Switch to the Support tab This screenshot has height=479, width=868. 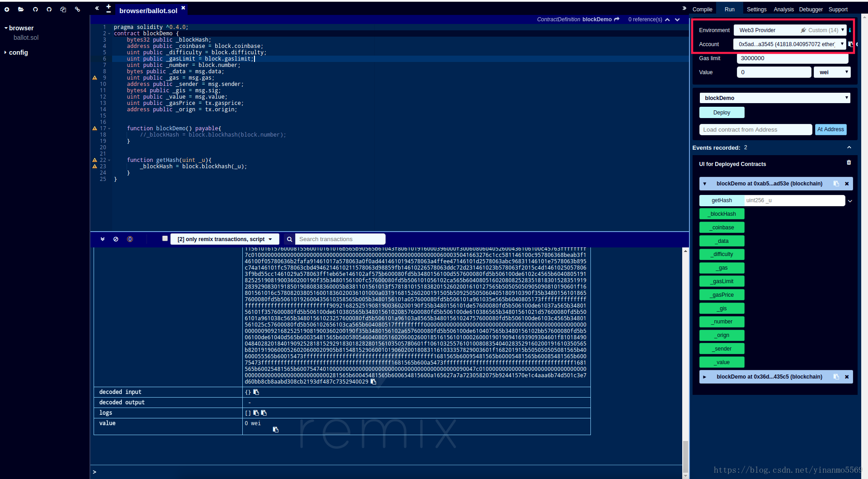pyautogui.click(x=838, y=9)
